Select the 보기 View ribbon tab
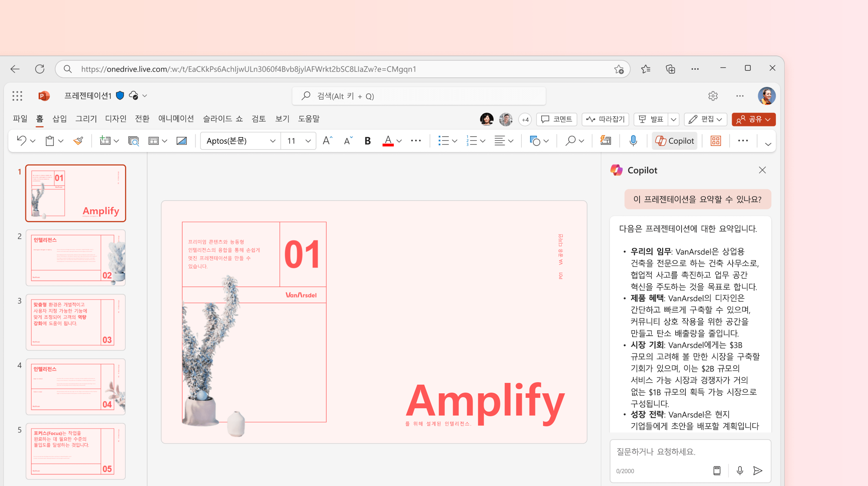This screenshot has width=868, height=486. [x=283, y=118]
